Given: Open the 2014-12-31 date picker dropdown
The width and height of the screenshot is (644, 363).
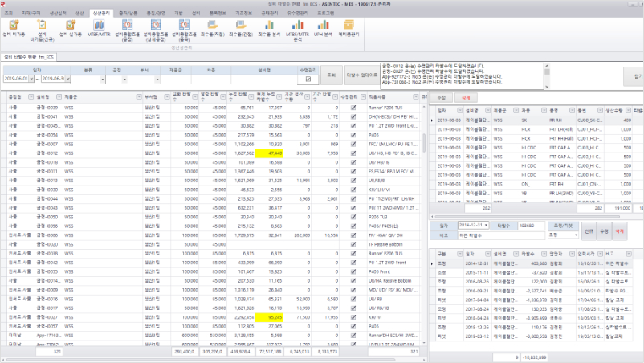Looking at the screenshot, I should pyautogui.click(x=486, y=225).
